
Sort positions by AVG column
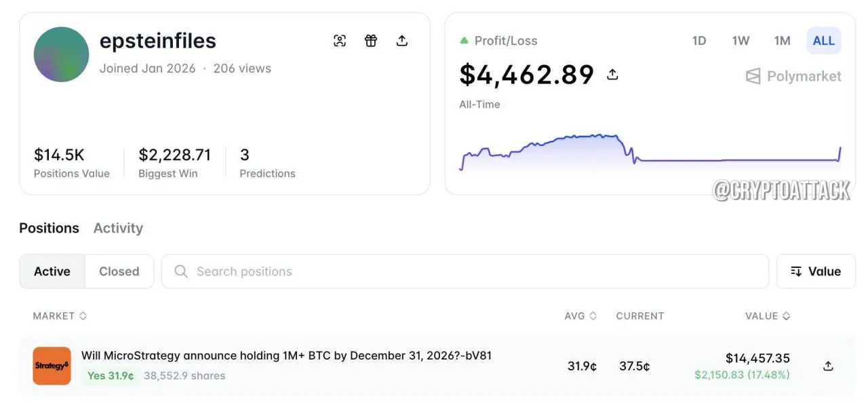coord(580,316)
